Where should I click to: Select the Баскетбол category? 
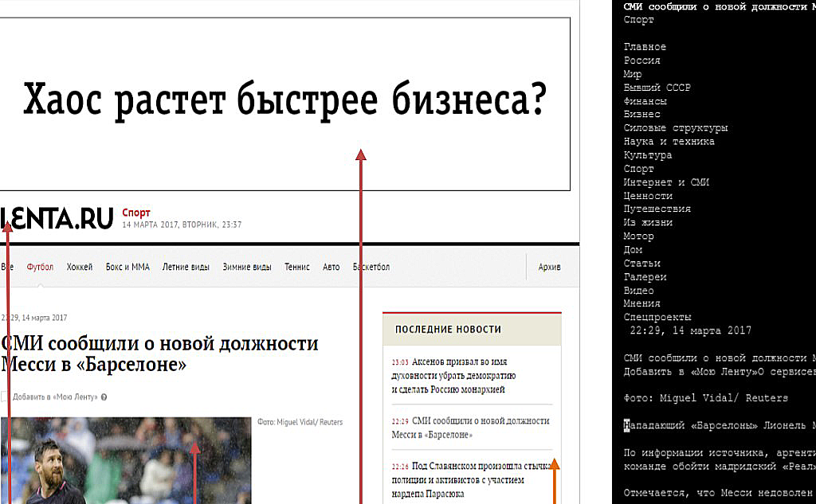tap(371, 267)
